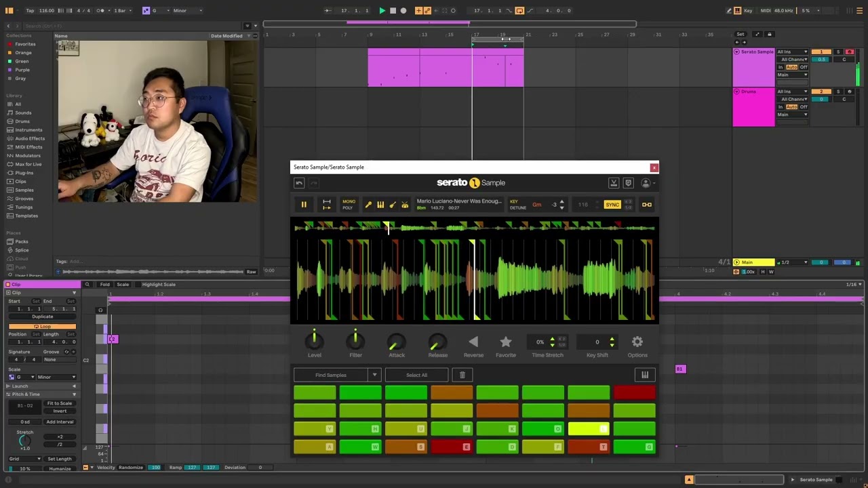
Task: Open the 1 Bar quantization dropdown
Action: point(122,10)
